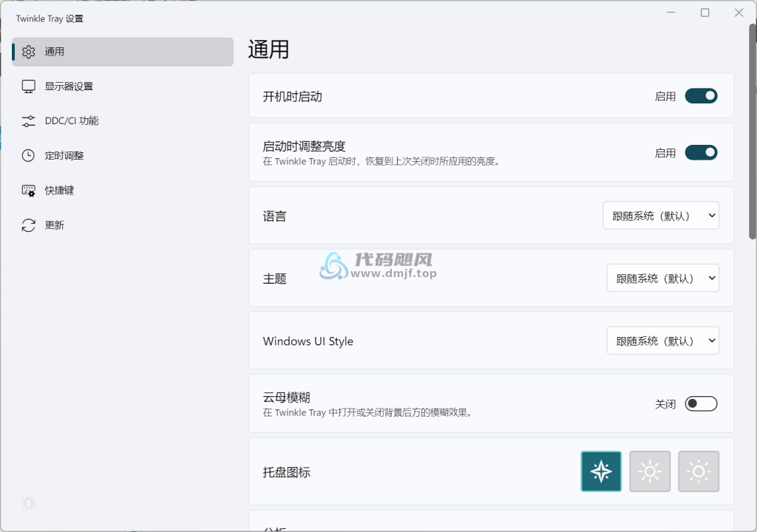
Task: Go to DDC/CI 功能 section
Action: (123, 121)
